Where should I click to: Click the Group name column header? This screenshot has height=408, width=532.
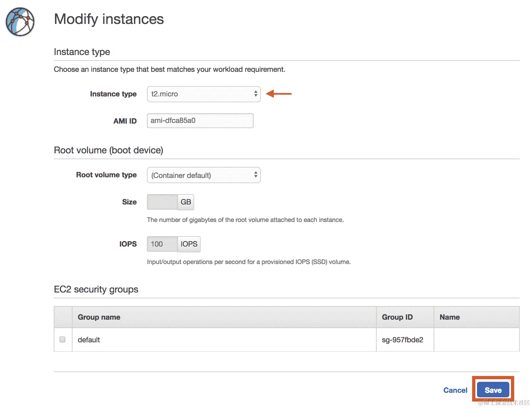click(x=99, y=317)
